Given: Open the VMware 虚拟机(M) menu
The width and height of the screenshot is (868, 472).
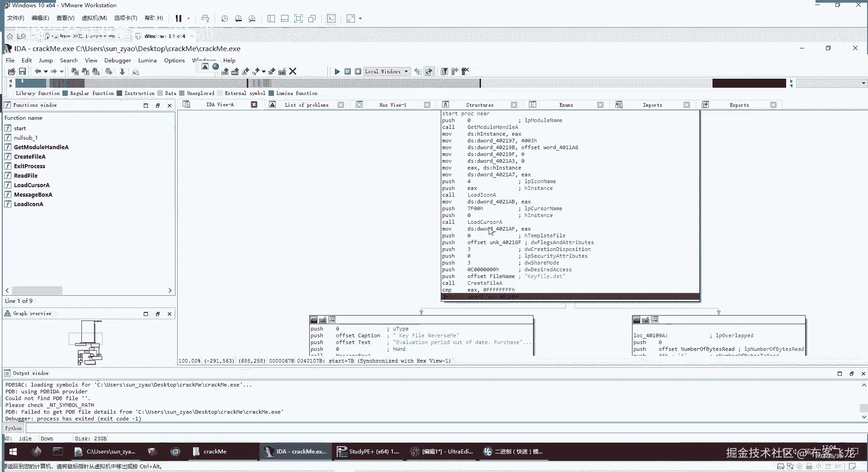Looking at the screenshot, I should click(94, 18).
